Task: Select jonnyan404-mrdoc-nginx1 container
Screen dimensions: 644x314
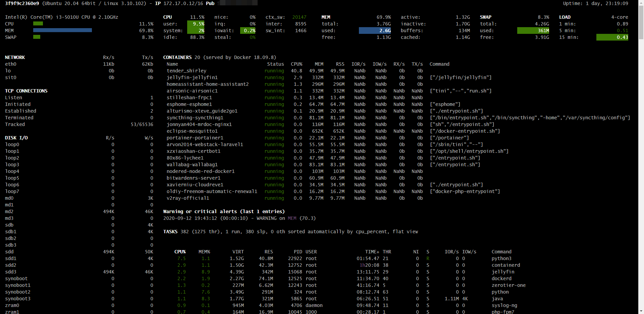Action: (x=199, y=124)
